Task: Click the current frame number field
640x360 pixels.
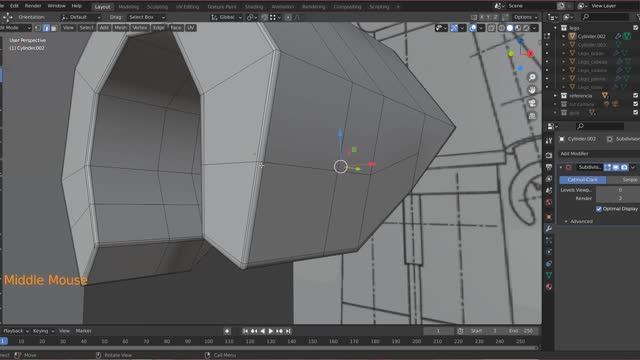Action: tap(438, 331)
